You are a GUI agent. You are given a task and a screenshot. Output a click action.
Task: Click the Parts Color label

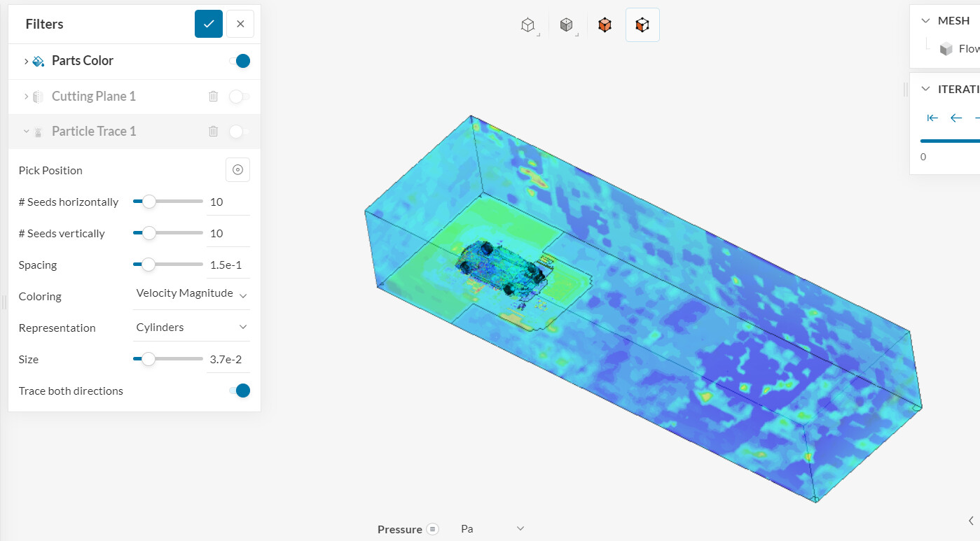point(83,61)
